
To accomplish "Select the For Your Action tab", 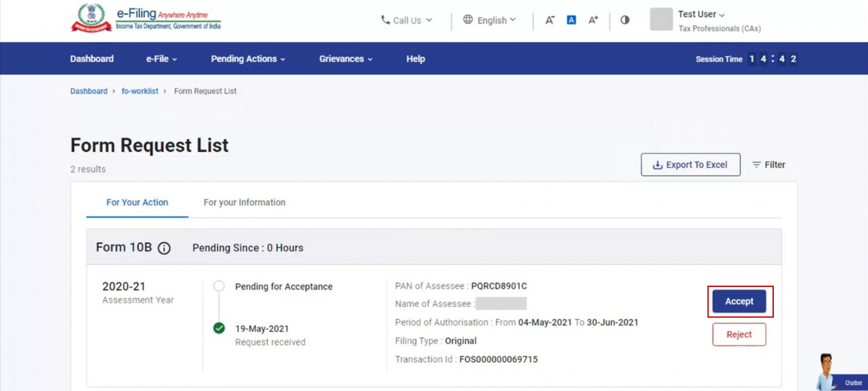I will 137,202.
